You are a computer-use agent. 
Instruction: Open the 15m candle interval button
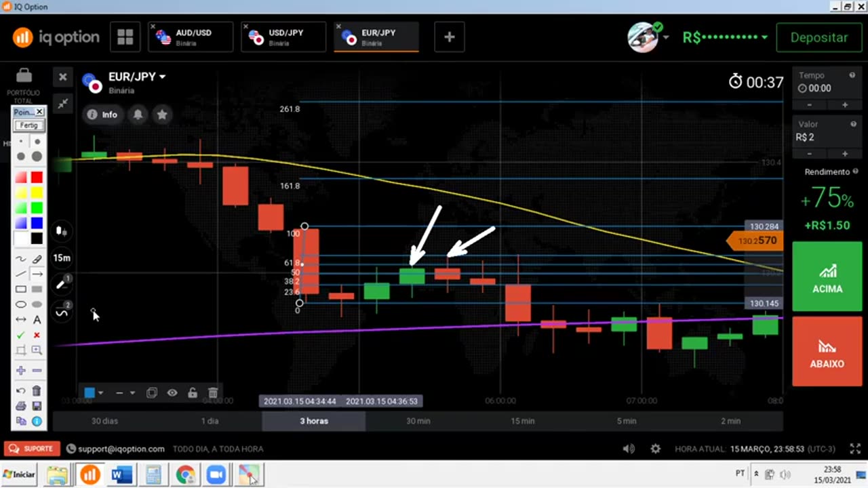click(62, 258)
